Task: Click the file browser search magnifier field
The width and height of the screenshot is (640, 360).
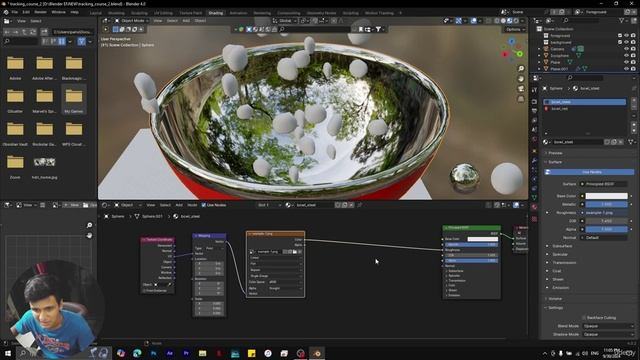Action: 20,41
